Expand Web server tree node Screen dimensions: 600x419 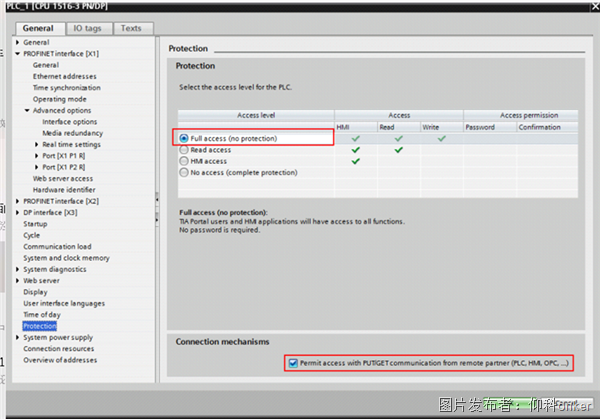[x=18, y=280]
